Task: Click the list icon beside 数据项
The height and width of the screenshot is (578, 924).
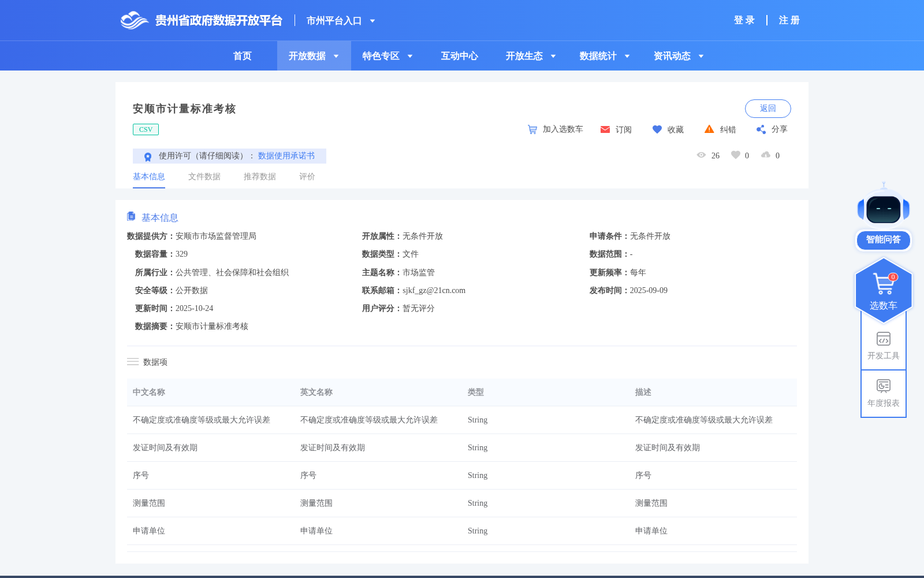Action: pos(133,362)
